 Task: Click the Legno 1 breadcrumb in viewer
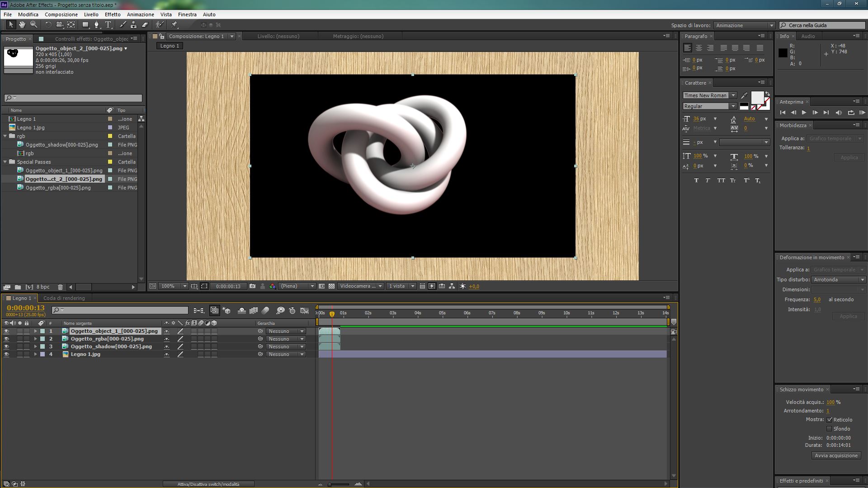click(170, 46)
